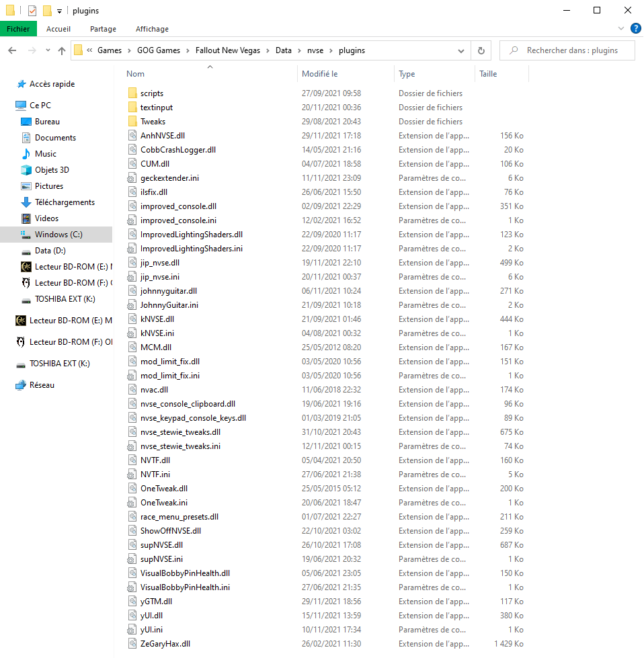
Task: Click the New folder icon in quick access toolbar
Action: [48, 11]
